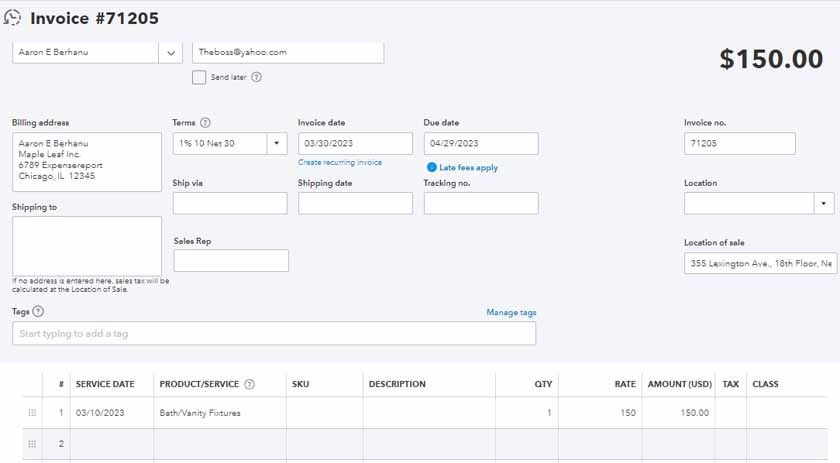Click the Tags help icon
Screen dimensions: 840x463
click(x=38, y=312)
